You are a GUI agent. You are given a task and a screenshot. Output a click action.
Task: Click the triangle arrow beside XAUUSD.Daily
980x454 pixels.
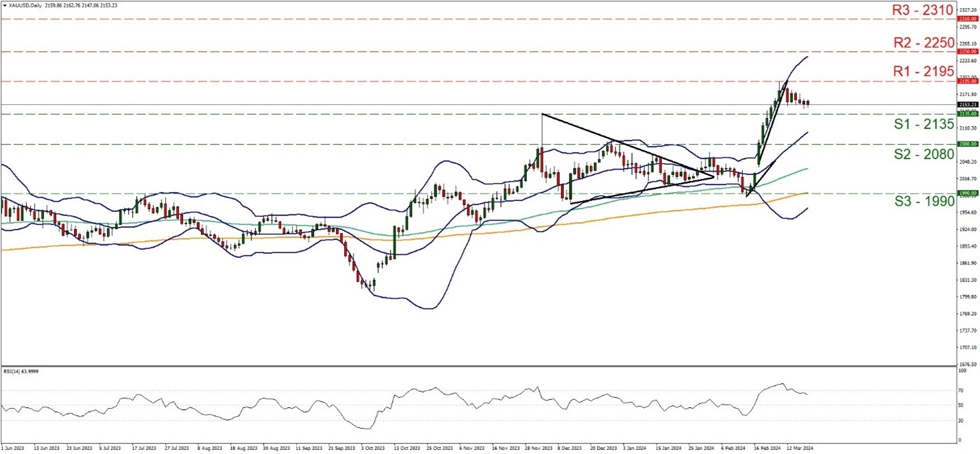tap(4, 4)
